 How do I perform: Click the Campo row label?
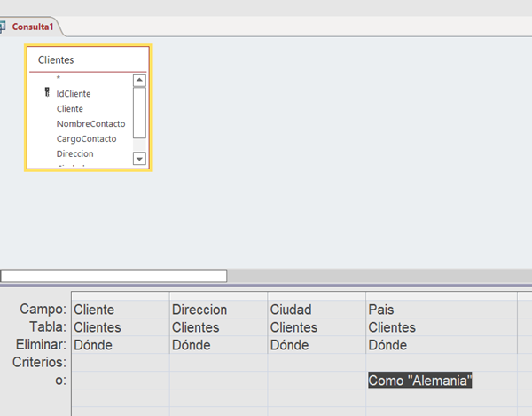[43, 309]
